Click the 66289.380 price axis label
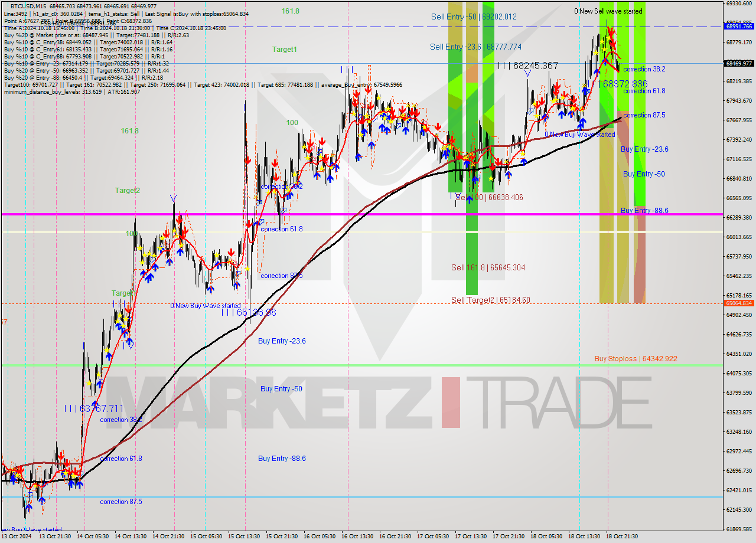756x543 pixels. (x=739, y=217)
